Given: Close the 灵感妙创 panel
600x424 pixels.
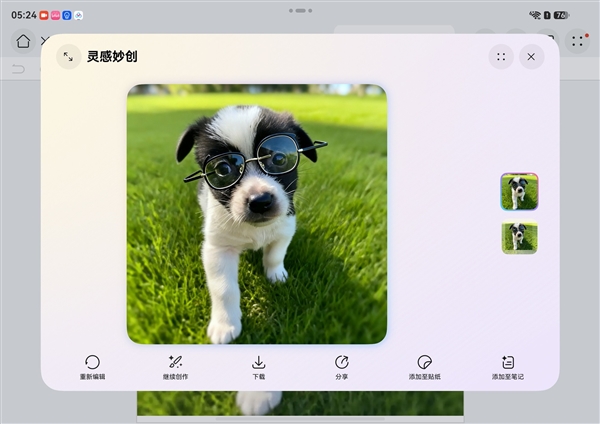Looking at the screenshot, I should pyautogui.click(x=532, y=57).
